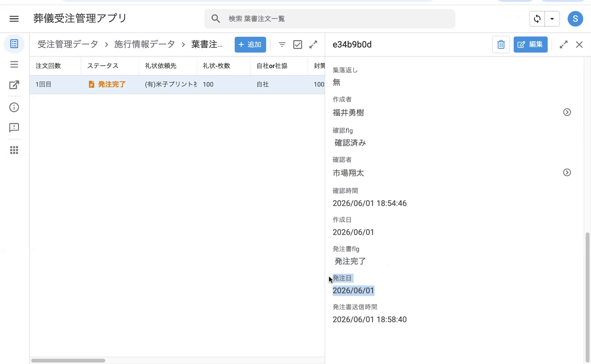Sort by ステータス column header
Viewport: 591px width, 364px height.
[x=103, y=66]
